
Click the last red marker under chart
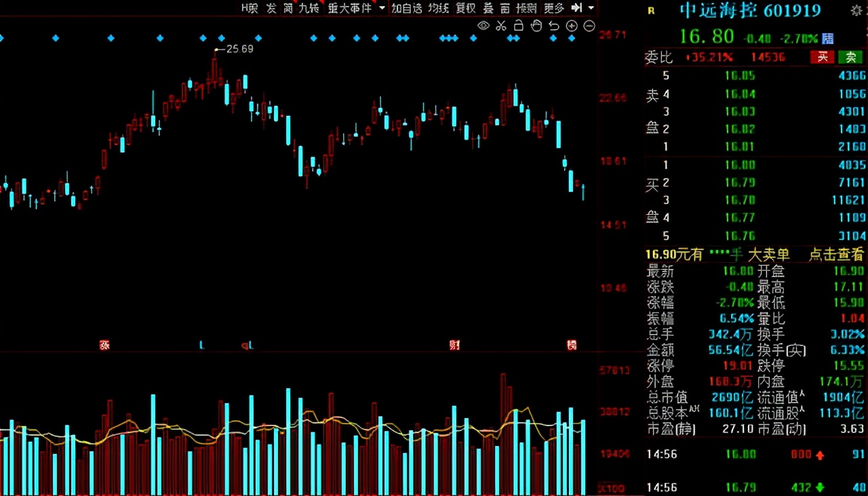[572, 345]
